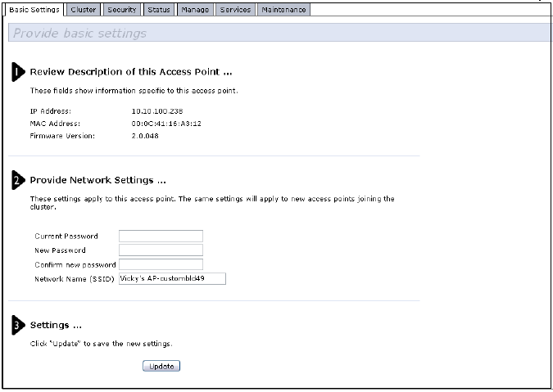The image size is (553, 392).
Task: Select the Confirm new password field
Action: (x=161, y=264)
